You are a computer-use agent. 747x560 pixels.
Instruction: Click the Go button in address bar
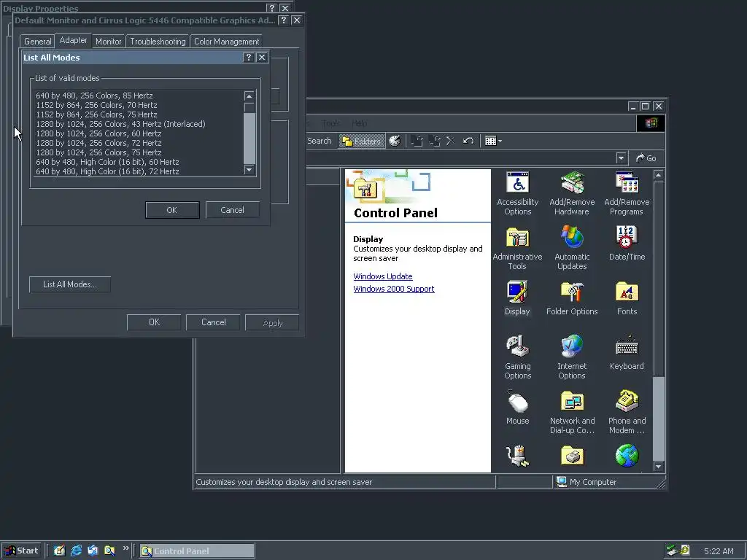646,158
